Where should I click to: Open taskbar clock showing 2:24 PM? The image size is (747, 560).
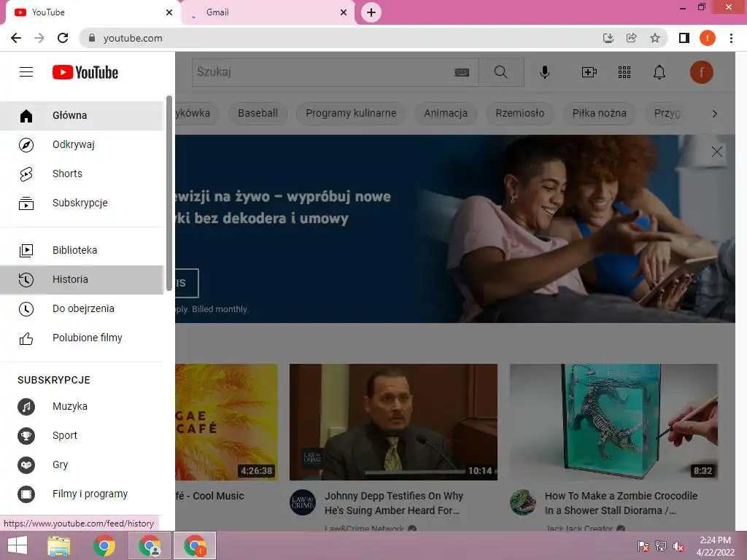point(715,546)
